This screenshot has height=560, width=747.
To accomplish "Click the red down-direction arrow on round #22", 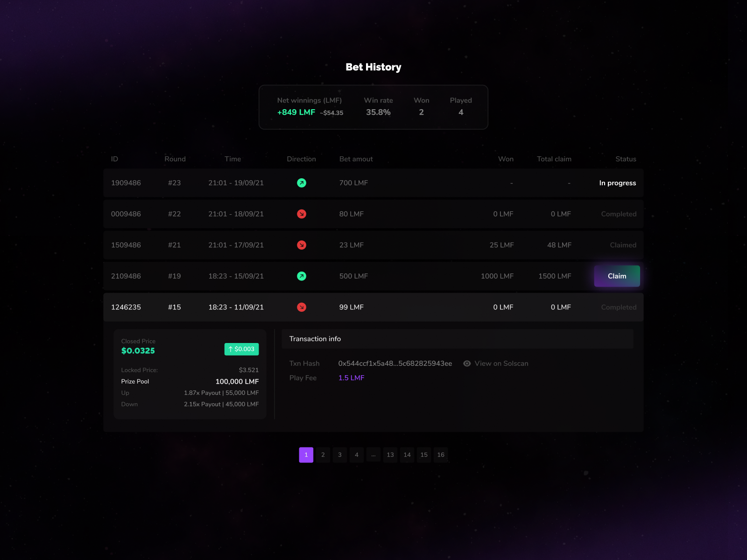I will point(302,214).
